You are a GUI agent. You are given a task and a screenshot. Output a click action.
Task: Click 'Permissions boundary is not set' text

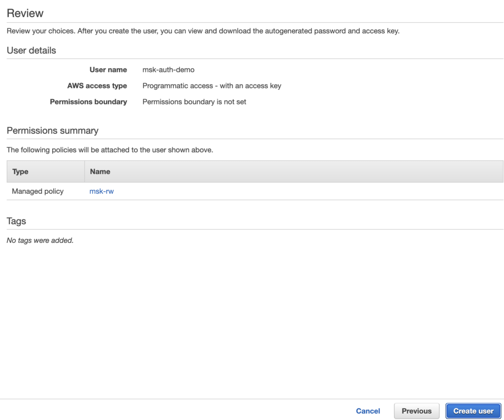(x=194, y=102)
